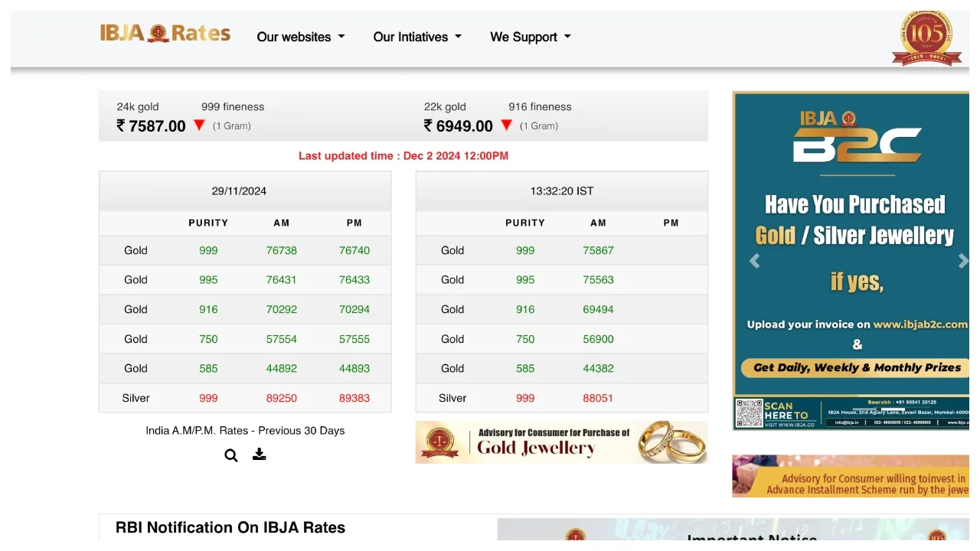Image resolution: width=980 pixels, height=551 pixels.
Task: Click the www.ibjab2c.com link in banner
Action: 920,324
